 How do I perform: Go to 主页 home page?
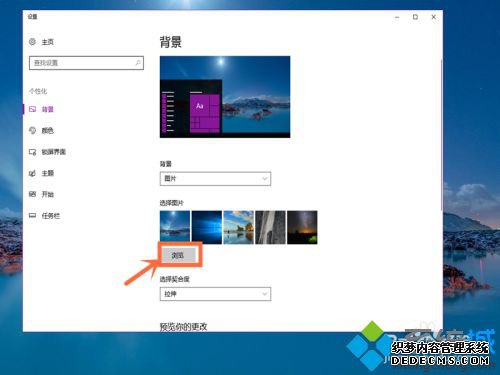tap(48, 42)
